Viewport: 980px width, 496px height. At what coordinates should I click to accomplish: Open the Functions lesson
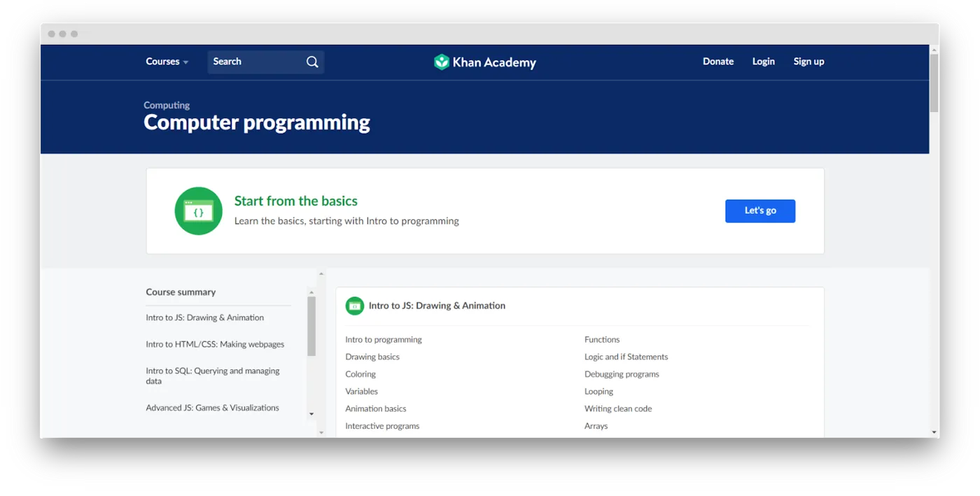click(x=602, y=340)
